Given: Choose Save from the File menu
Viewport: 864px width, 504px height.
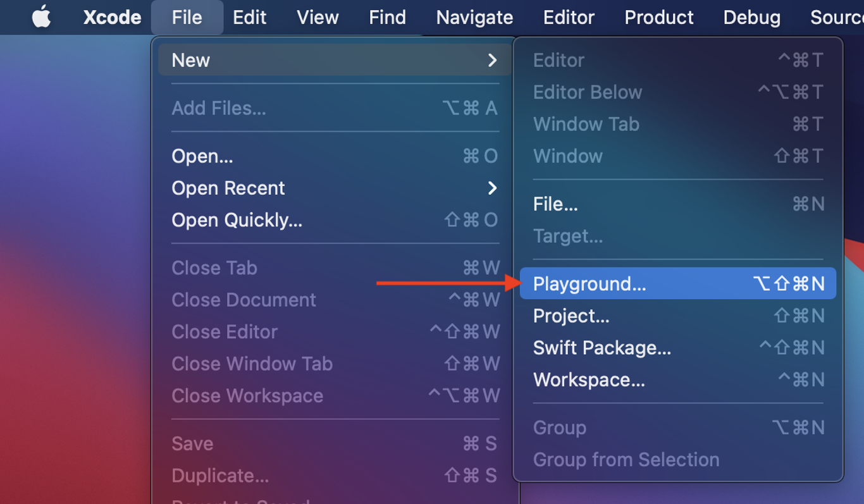Looking at the screenshot, I should pos(335,443).
